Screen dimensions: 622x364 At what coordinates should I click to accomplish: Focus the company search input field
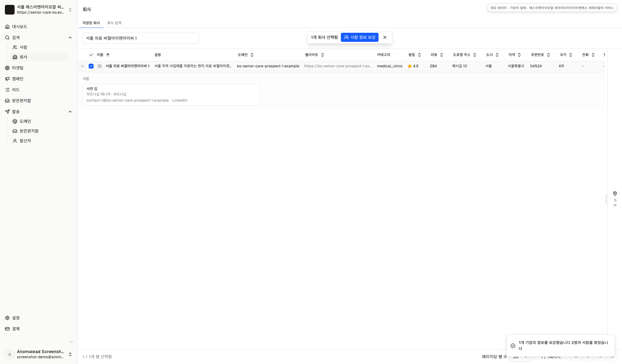[x=141, y=38]
